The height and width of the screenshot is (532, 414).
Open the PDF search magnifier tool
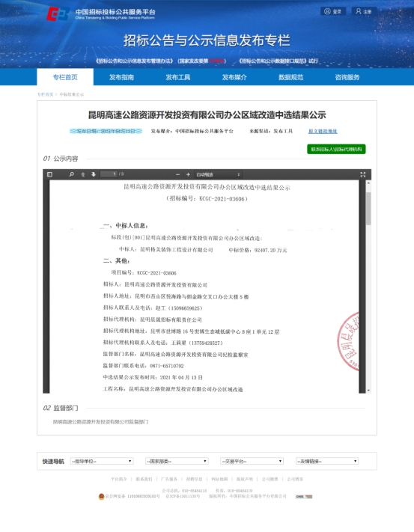pos(71,174)
